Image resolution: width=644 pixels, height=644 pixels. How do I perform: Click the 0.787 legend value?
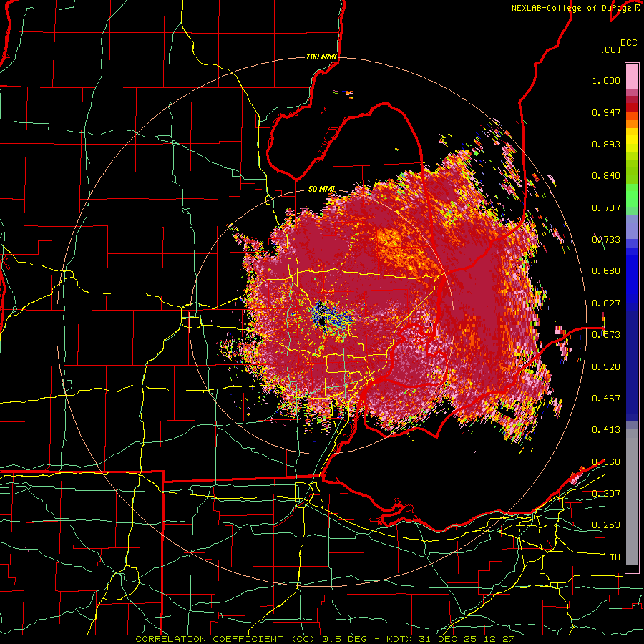click(606, 208)
